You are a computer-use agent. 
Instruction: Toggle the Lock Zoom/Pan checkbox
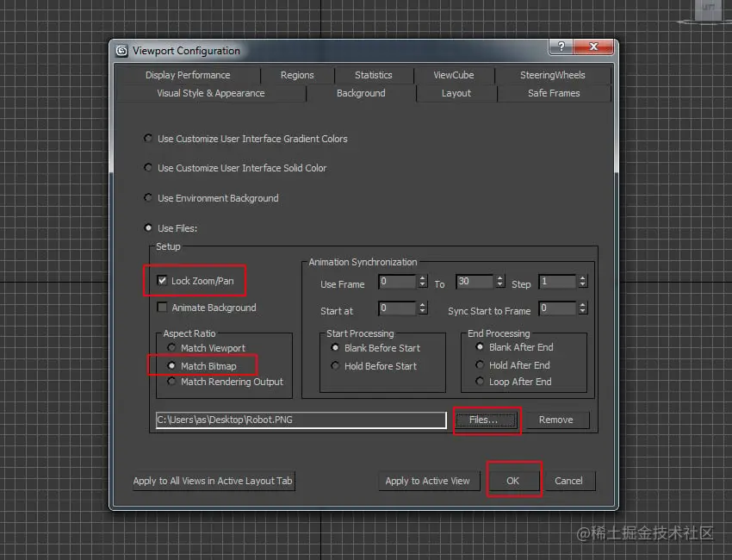click(x=162, y=281)
